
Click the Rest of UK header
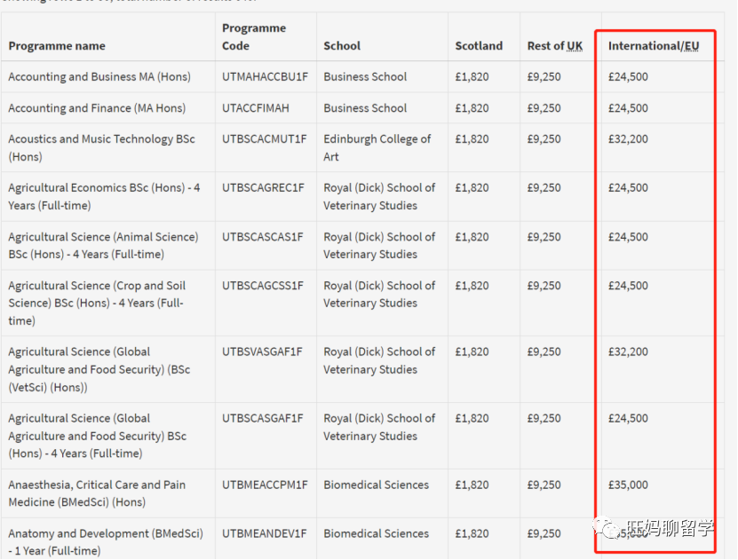click(x=555, y=46)
